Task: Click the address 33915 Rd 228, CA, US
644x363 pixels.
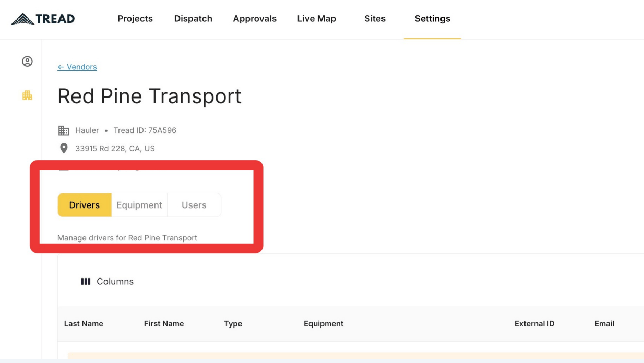Action: coord(115,148)
